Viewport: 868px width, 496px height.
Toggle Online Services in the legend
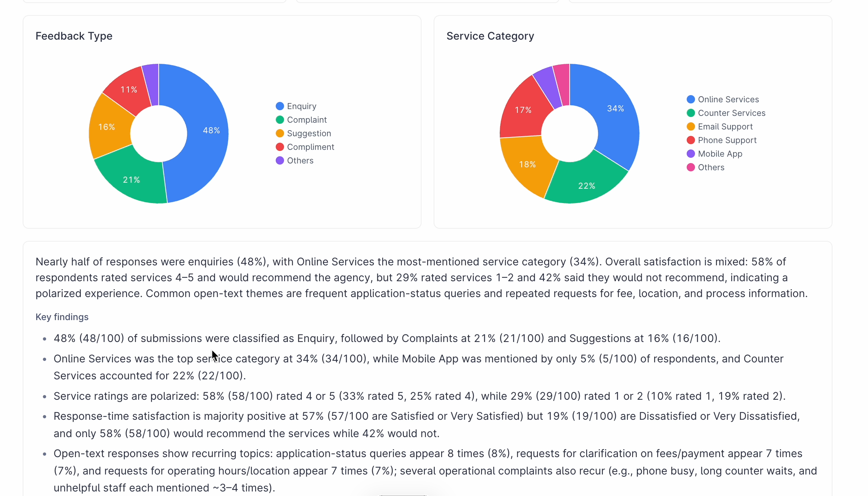click(728, 99)
